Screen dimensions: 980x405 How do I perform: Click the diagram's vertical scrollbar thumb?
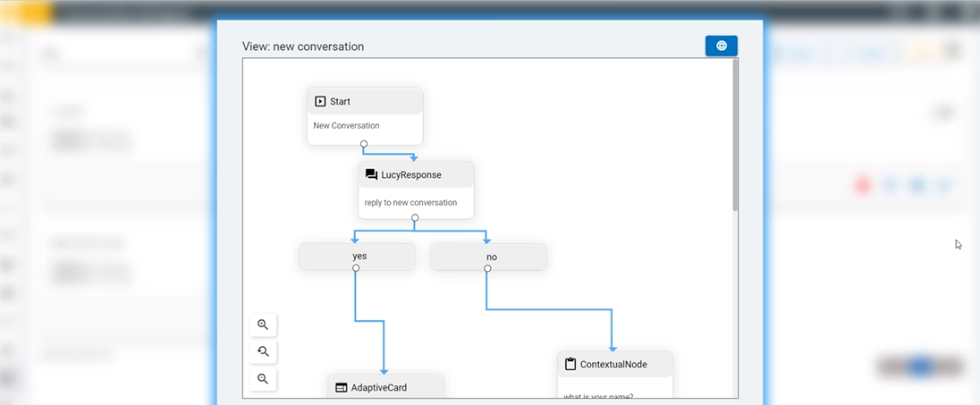[735, 134]
